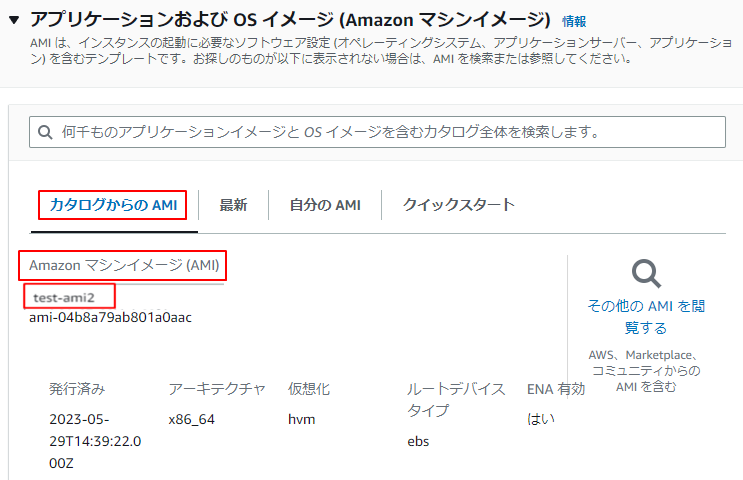Viewport: 743px width, 480px height.
Task: Click the magnifier icon in the search box
Action: pyautogui.click(x=44, y=131)
